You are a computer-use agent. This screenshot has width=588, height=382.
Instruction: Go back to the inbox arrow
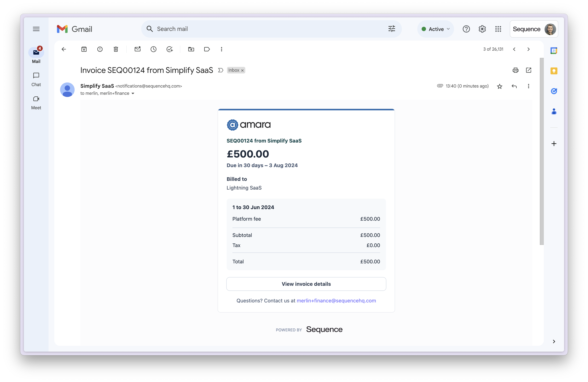pos(64,49)
